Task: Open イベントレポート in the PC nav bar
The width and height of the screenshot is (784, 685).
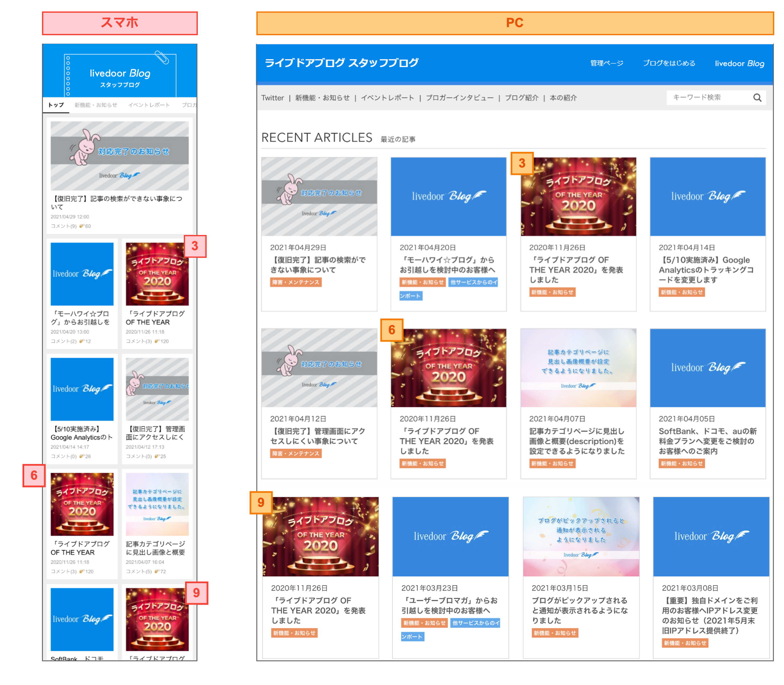Action: (388, 98)
